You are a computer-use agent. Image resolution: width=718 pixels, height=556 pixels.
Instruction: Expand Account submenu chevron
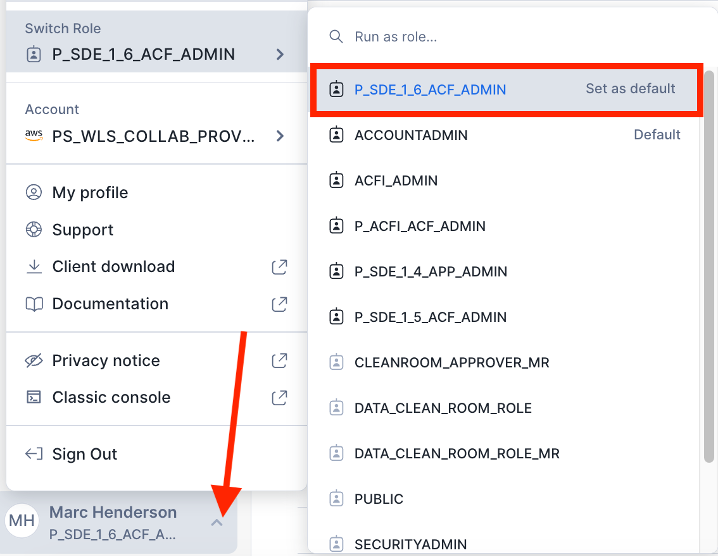click(x=280, y=136)
